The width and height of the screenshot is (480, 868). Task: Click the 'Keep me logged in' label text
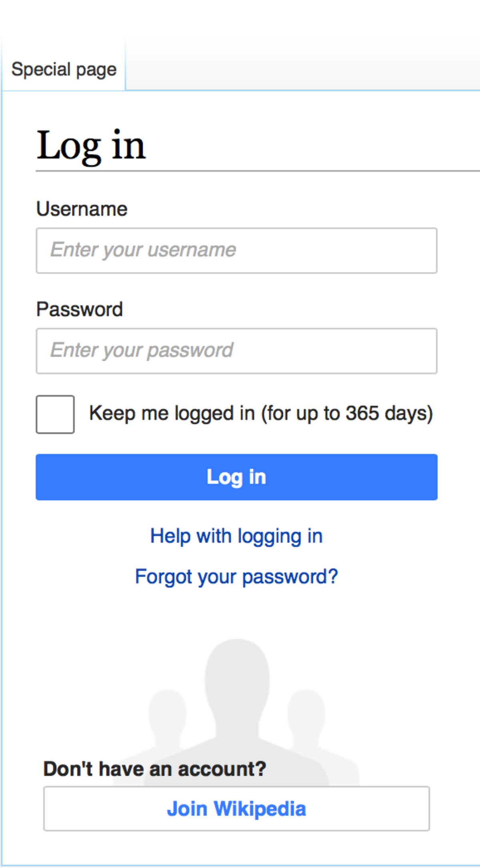click(172, 413)
